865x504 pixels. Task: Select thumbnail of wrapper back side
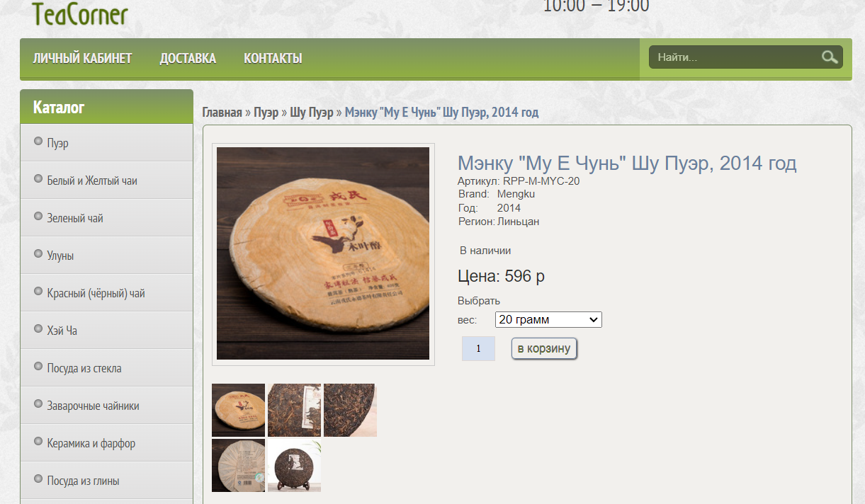[238, 465]
